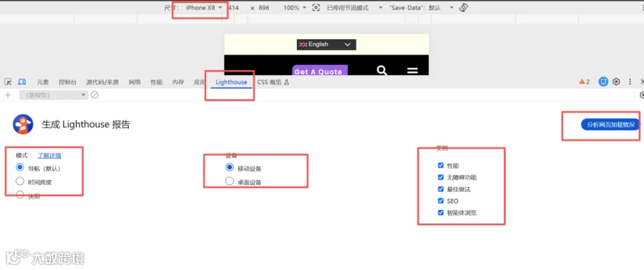Screen dimensions: 644x270
Task: Click the rotate screen icon in device bar
Action: [464, 8]
